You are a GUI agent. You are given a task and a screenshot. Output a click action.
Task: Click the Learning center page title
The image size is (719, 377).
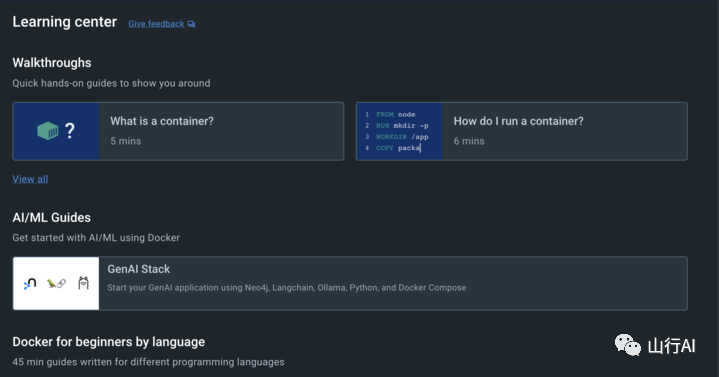point(65,22)
